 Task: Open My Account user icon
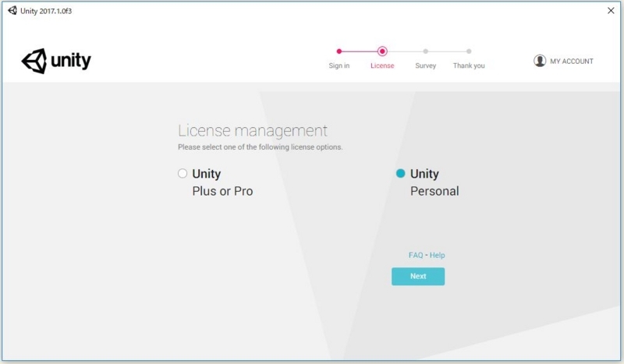pos(540,61)
